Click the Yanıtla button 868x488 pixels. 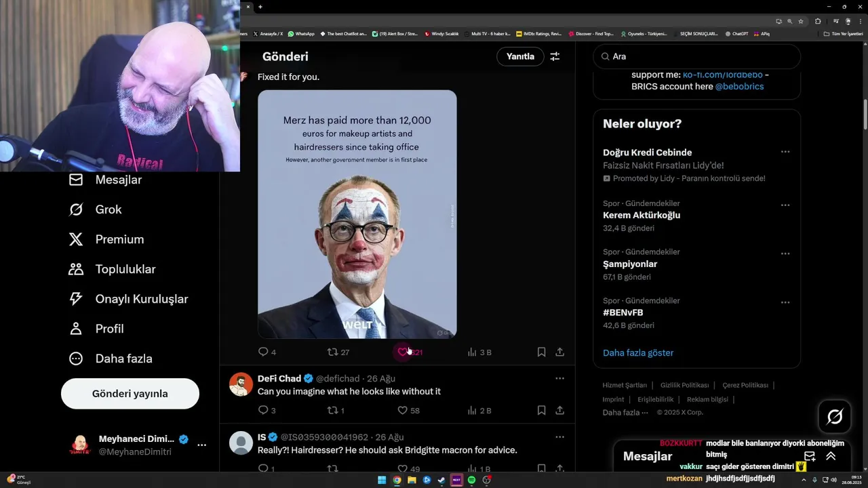pos(520,56)
